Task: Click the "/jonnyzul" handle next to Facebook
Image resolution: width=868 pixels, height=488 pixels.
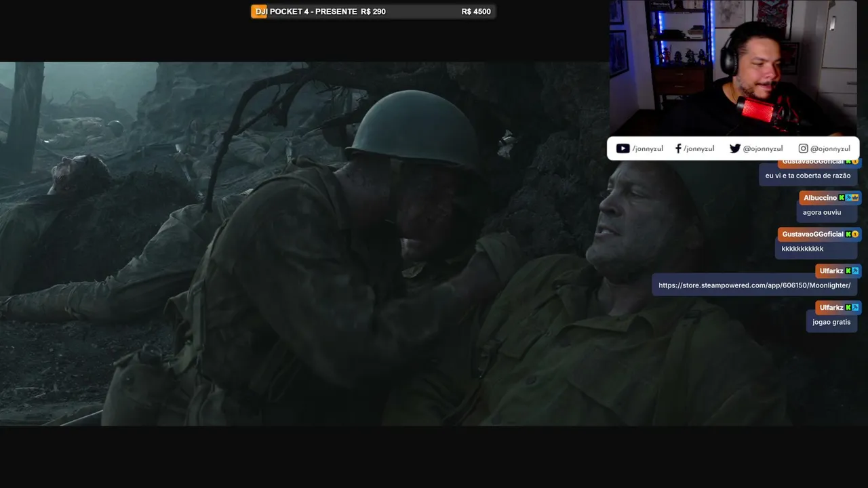Action: 698,148
